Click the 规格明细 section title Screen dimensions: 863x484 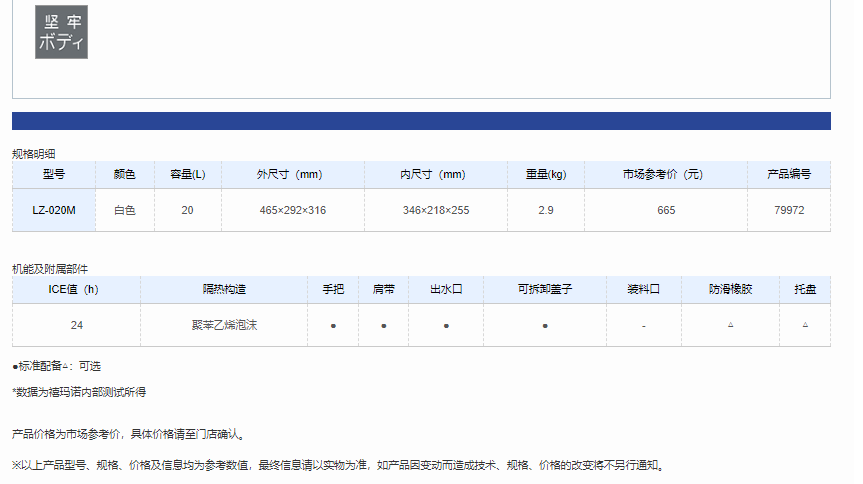click(34, 154)
